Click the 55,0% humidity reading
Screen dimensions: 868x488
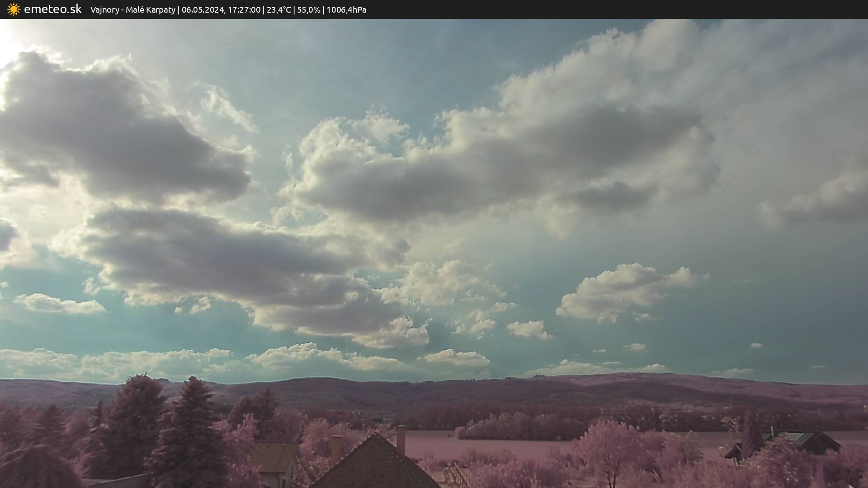[x=308, y=10]
